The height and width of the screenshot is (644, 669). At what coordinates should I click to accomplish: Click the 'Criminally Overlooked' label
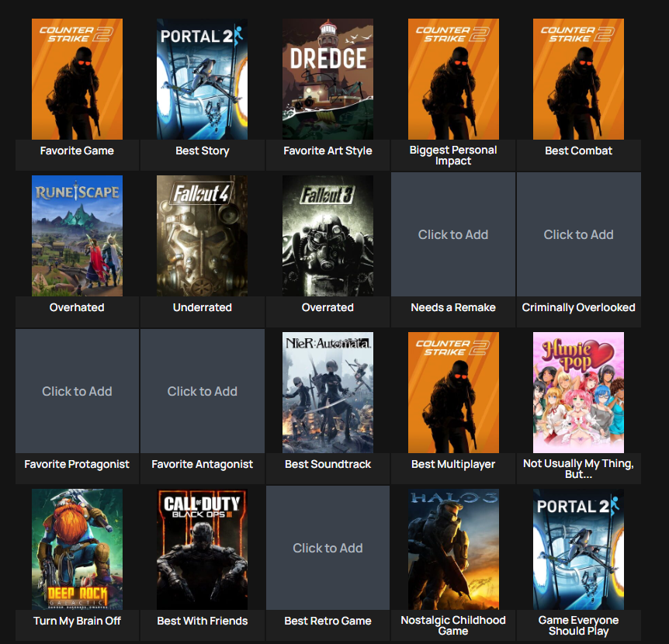pos(578,307)
